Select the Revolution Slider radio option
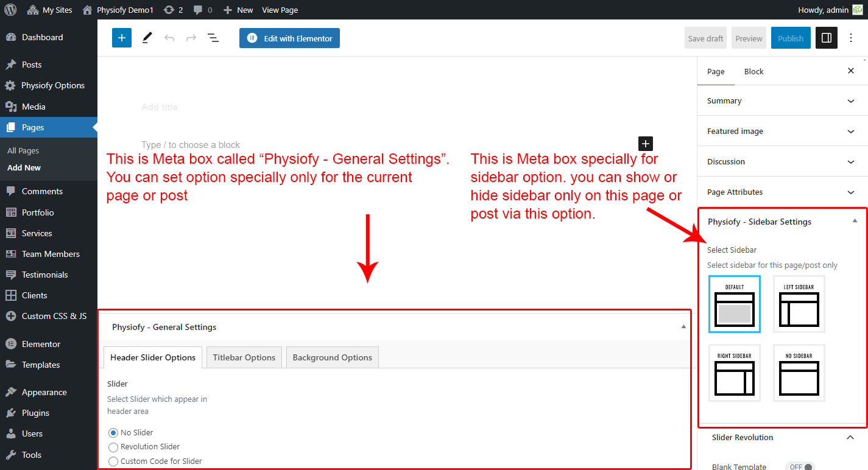Screen dimensions: 868x470 pos(113,447)
